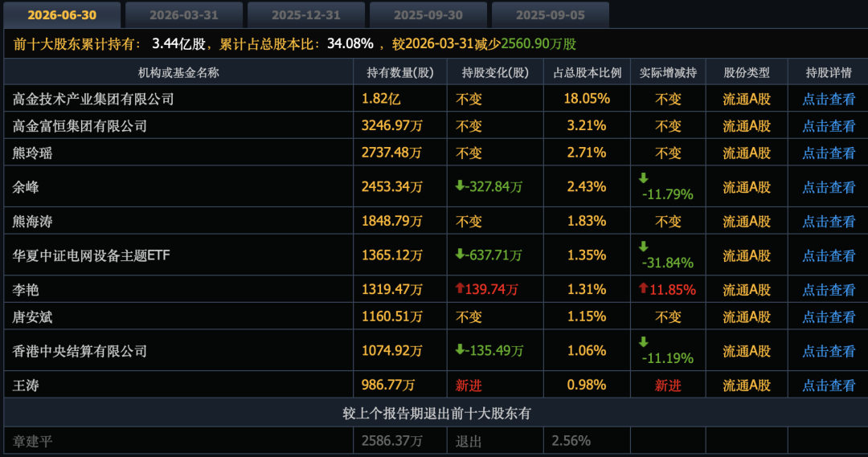View holding details for 王涛
This screenshot has width=868, height=457.
coord(829,385)
